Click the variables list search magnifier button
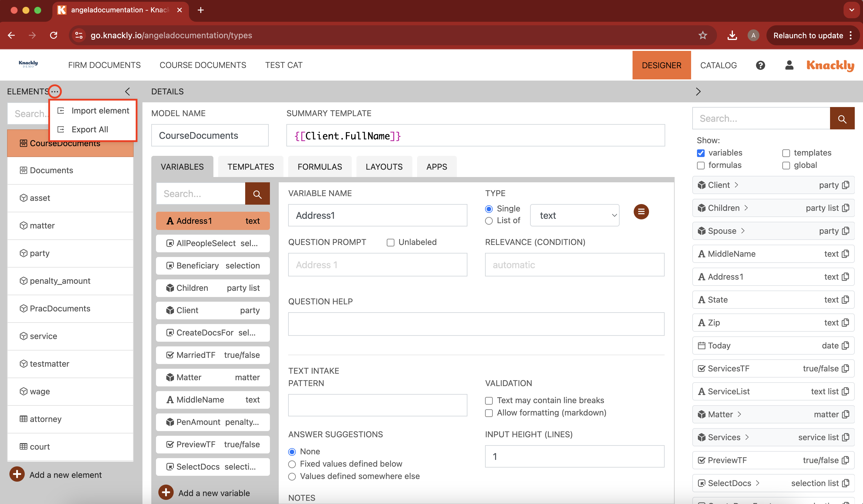The height and width of the screenshot is (504, 863). [x=257, y=194]
